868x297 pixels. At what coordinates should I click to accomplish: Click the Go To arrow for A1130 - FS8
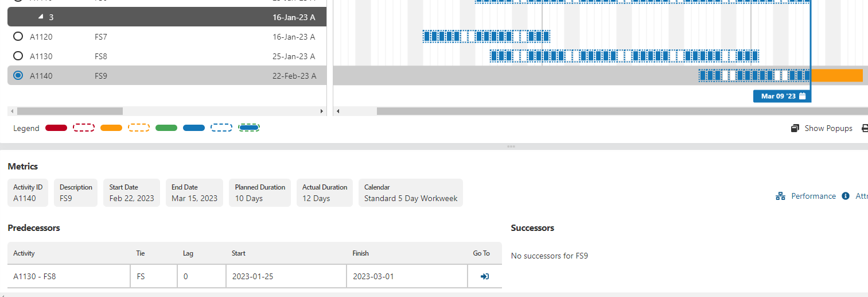pos(485,276)
